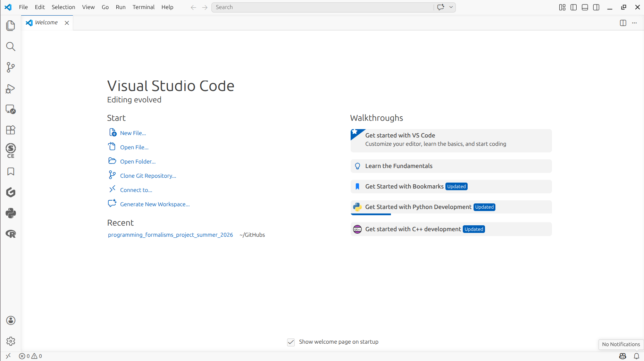Open the Remote Explorer view
This screenshot has width=644, height=361.
[11, 109]
